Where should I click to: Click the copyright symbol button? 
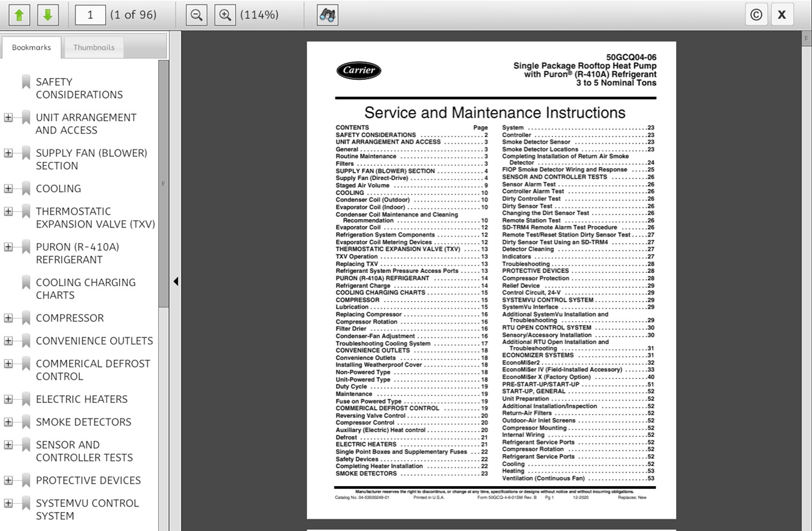coord(756,15)
